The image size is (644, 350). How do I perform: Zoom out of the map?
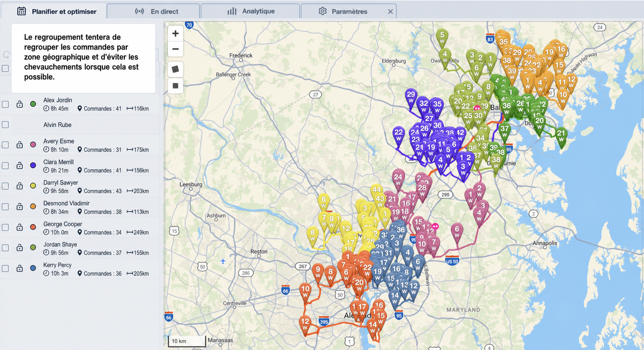click(175, 49)
